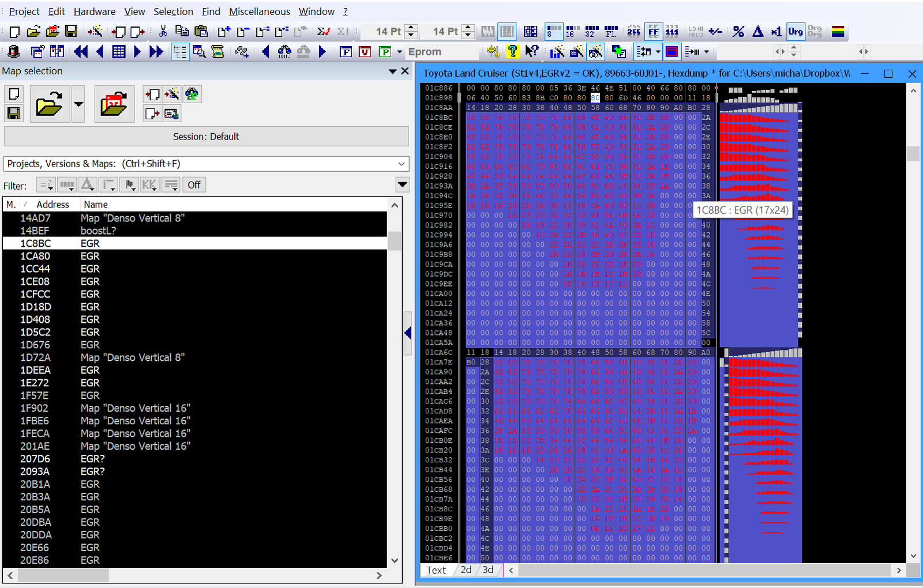Select map 14BEF boostL? in list

[x=195, y=231]
